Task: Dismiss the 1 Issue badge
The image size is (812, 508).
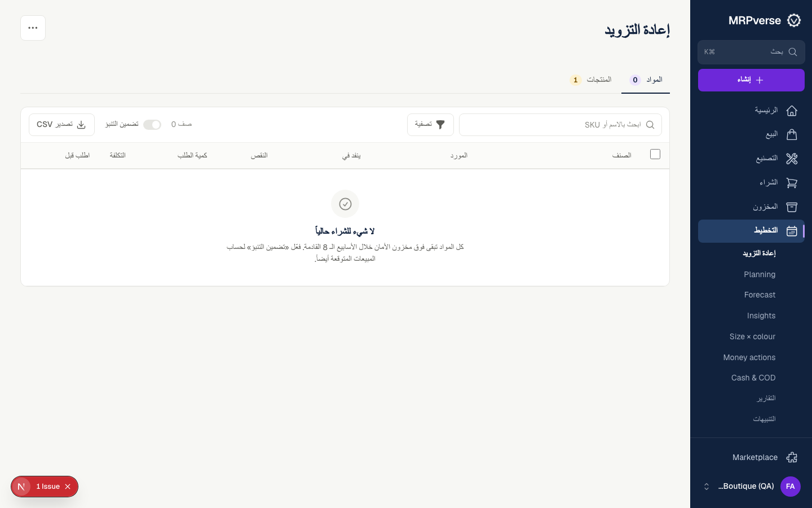Action: tap(68, 487)
